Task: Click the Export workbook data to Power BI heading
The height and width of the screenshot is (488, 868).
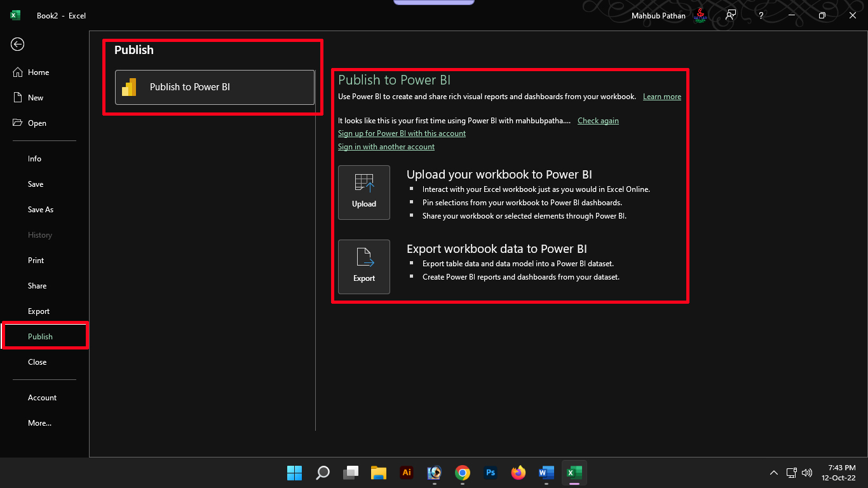Action: click(497, 249)
